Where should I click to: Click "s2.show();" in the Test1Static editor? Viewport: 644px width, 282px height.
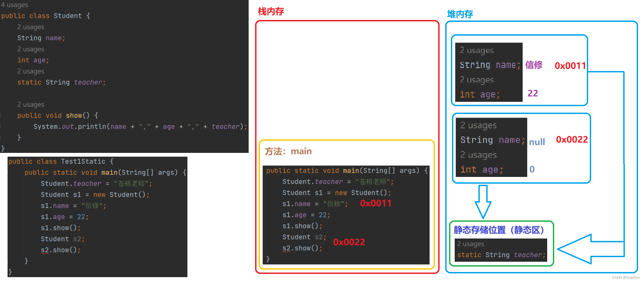coord(61,250)
